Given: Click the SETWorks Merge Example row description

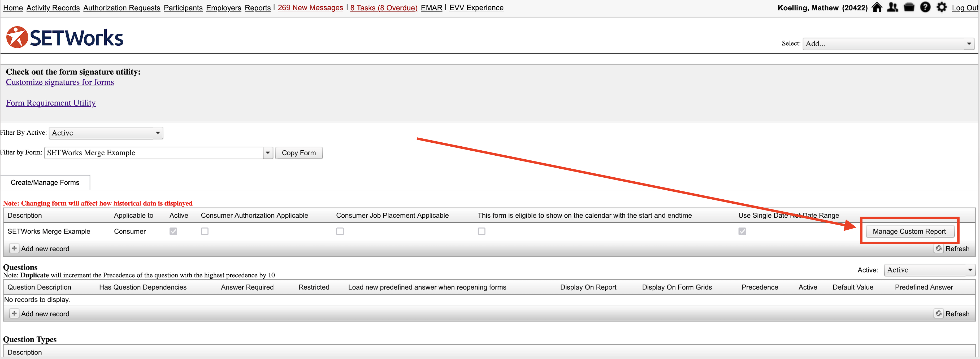Looking at the screenshot, I should coord(49,231).
